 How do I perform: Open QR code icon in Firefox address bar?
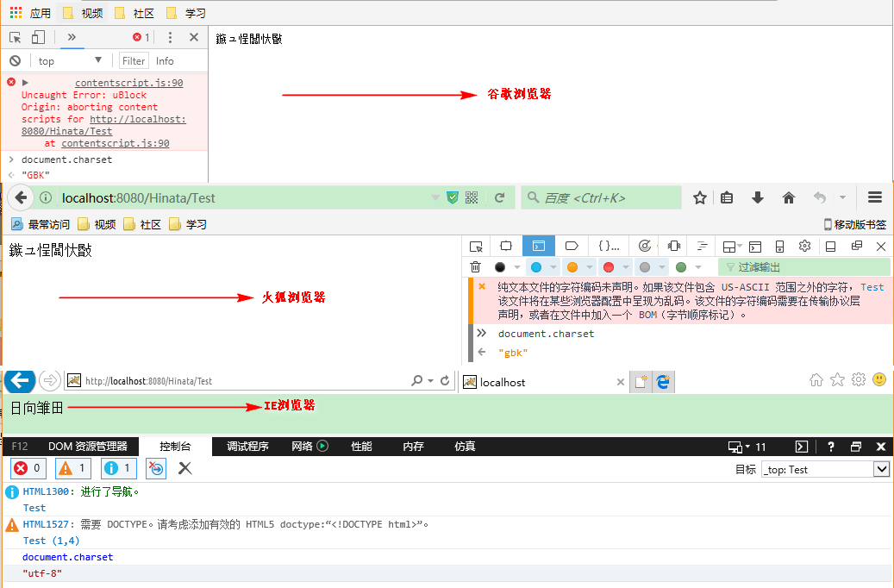click(x=472, y=198)
